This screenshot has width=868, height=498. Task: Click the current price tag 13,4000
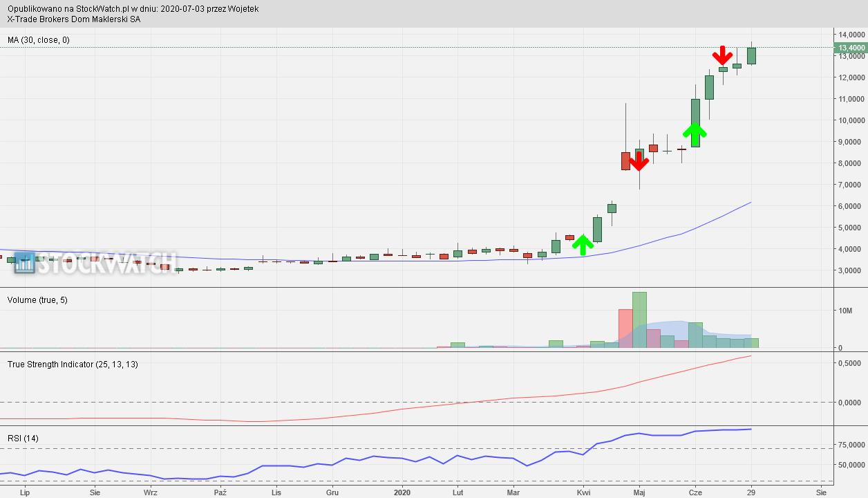(x=851, y=48)
